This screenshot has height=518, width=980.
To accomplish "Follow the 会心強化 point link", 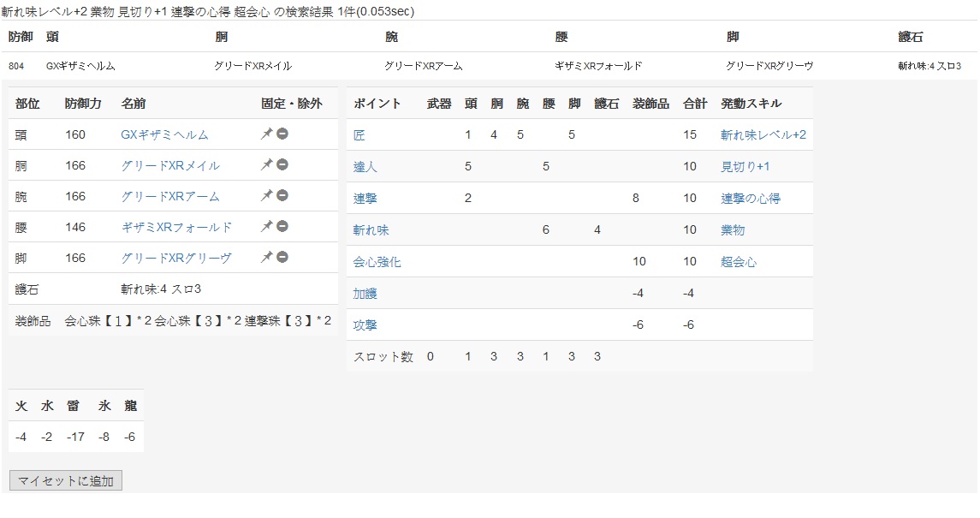I will (x=377, y=262).
